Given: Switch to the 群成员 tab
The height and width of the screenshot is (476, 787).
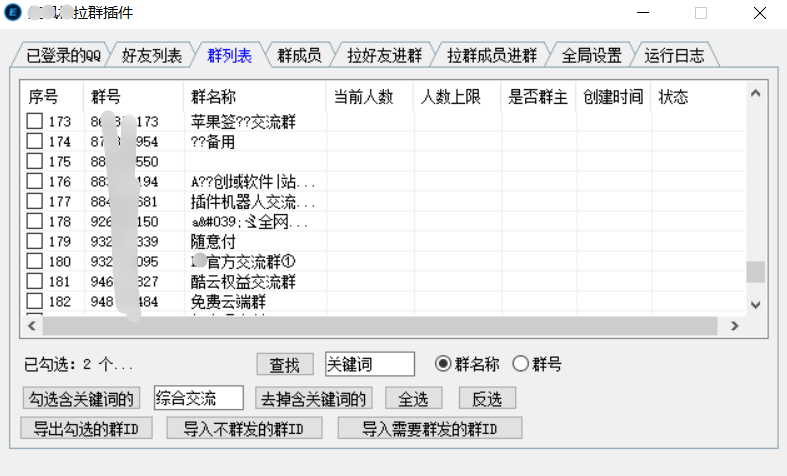Looking at the screenshot, I should tap(299, 56).
